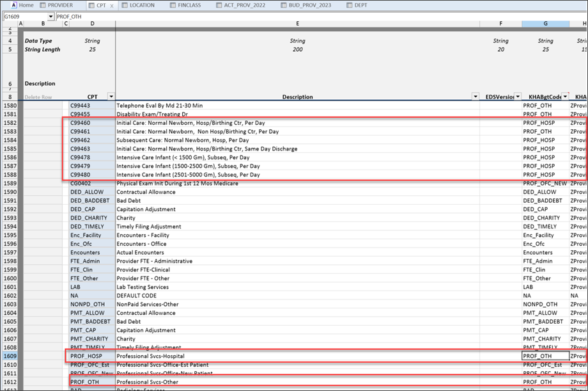This screenshot has width=588, height=391.
Task: Close the CPT tab
Action: (x=112, y=5)
